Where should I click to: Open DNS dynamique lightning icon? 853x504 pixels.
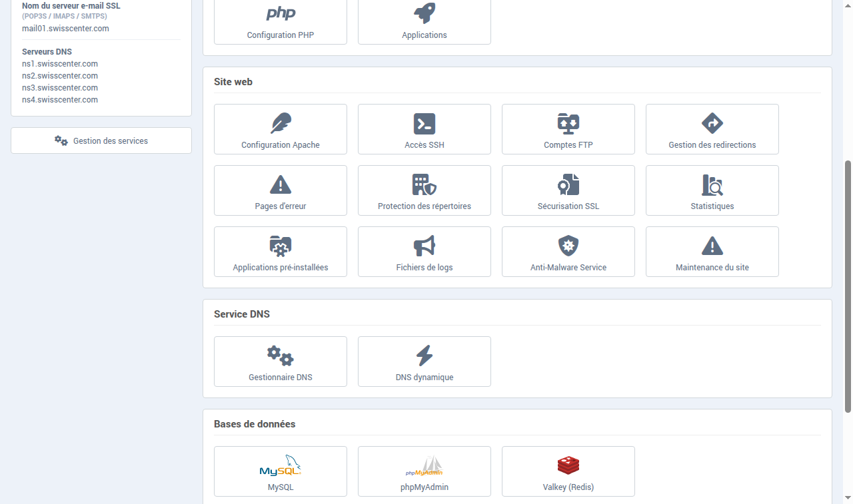(x=425, y=356)
